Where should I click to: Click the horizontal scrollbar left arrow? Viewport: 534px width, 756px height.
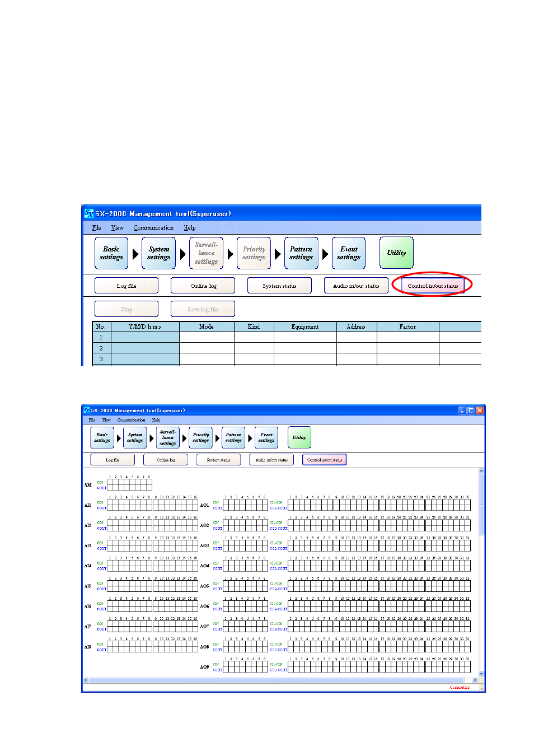86,680
